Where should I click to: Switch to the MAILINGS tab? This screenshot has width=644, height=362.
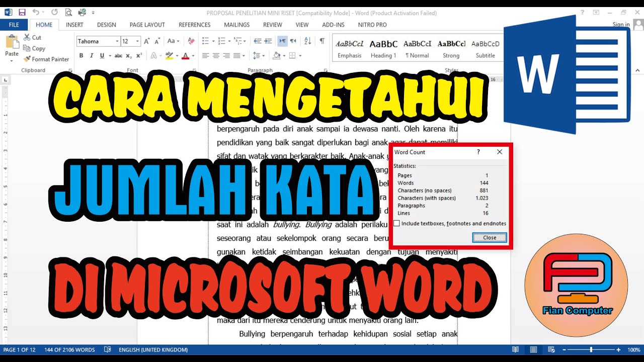click(x=236, y=25)
